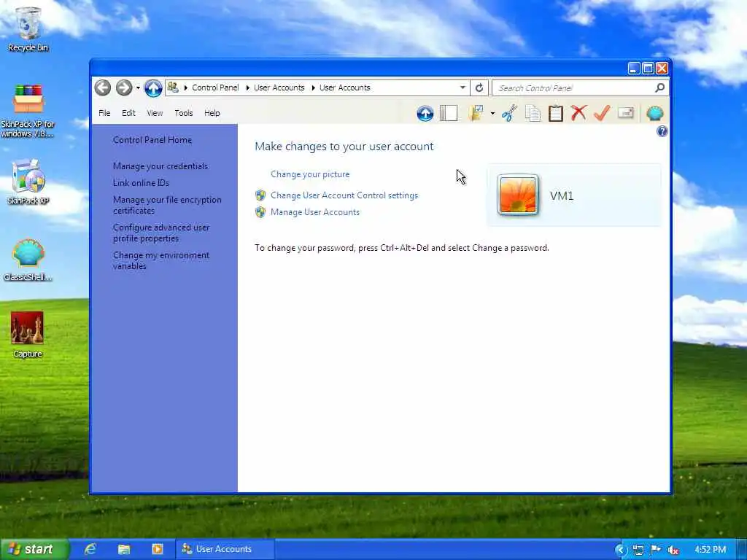Image resolution: width=747 pixels, height=560 pixels.
Task: Click muted volume tray icon
Action: tap(673, 550)
